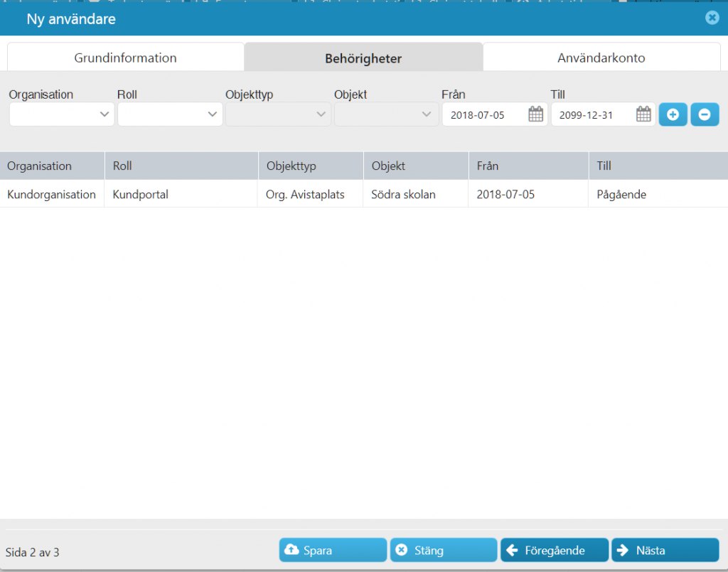This screenshot has width=728, height=572.
Task: Expand the Organisation dropdown
Action: click(62, 114)
